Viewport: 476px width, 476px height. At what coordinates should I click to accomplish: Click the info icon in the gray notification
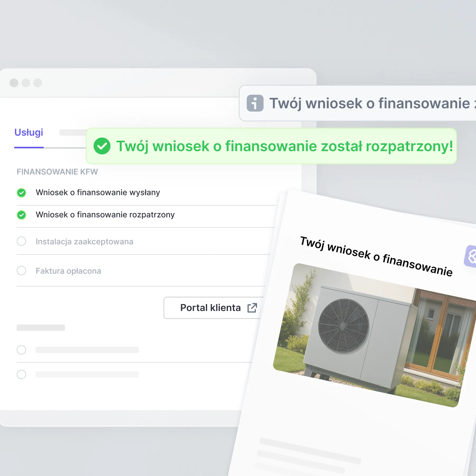tap(255, 103)
